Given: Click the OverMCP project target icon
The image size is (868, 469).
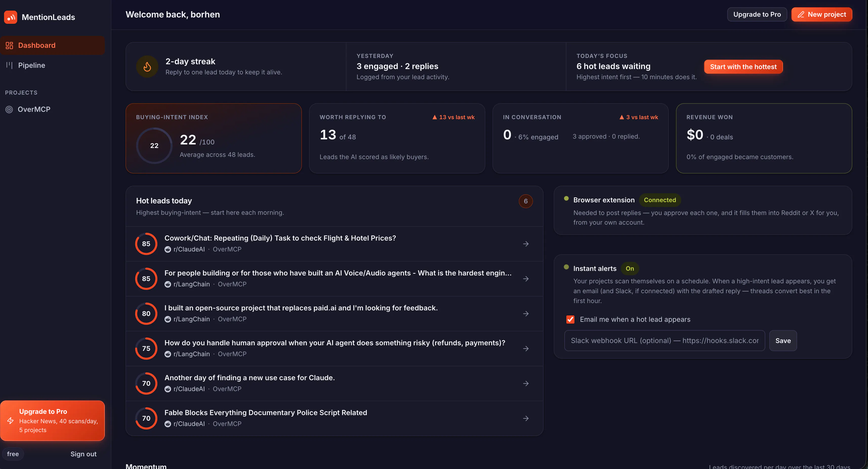Looking at the screenshot, I should (9, 110).
